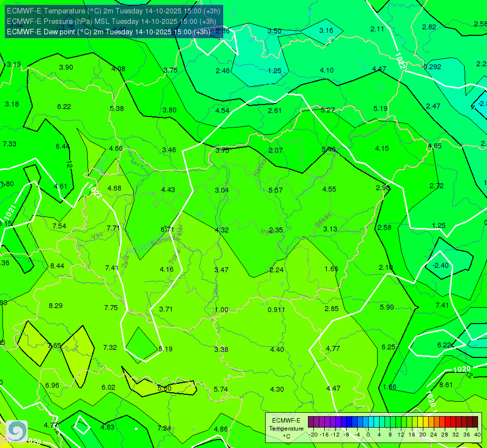Click the dew point value 4.86

[x=221, y=429]
